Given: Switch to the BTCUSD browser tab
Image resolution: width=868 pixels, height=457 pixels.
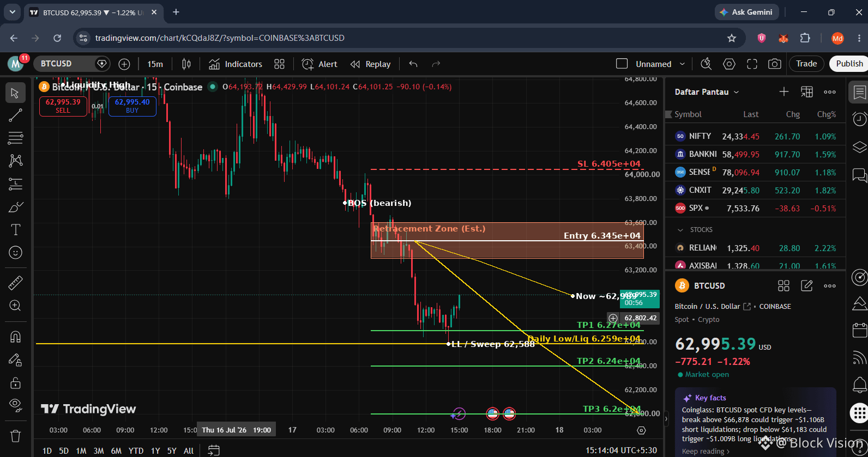Looking at the screenshot, I should 93,12.
